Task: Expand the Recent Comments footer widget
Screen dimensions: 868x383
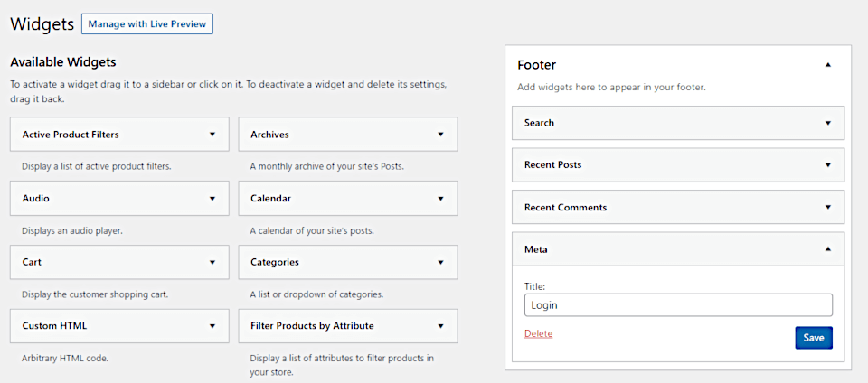Action: pos(828,207)
